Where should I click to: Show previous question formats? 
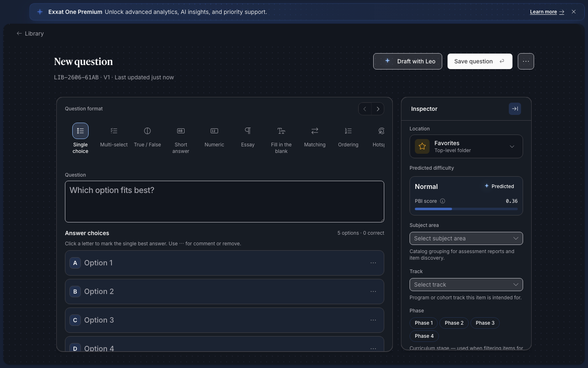365,109
